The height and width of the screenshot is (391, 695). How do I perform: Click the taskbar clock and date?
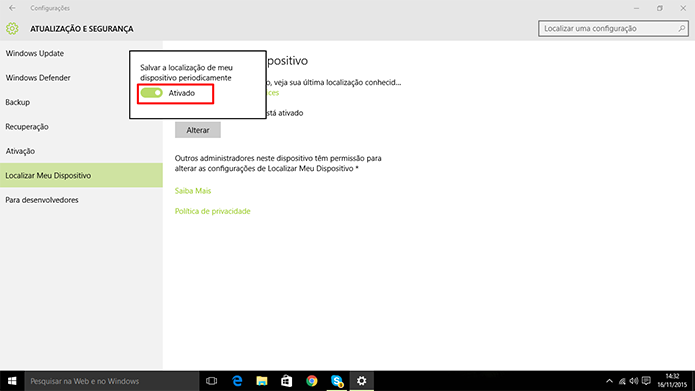672,381
